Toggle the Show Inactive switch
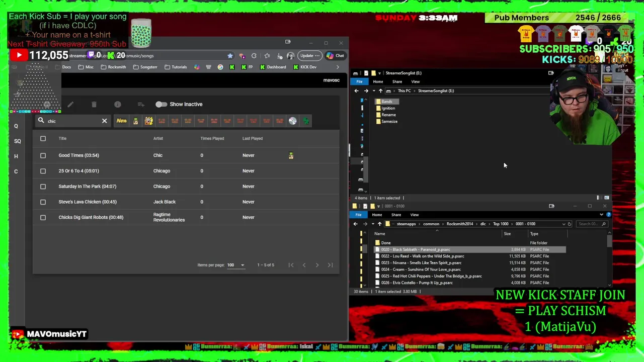 [x=161, y=104]
